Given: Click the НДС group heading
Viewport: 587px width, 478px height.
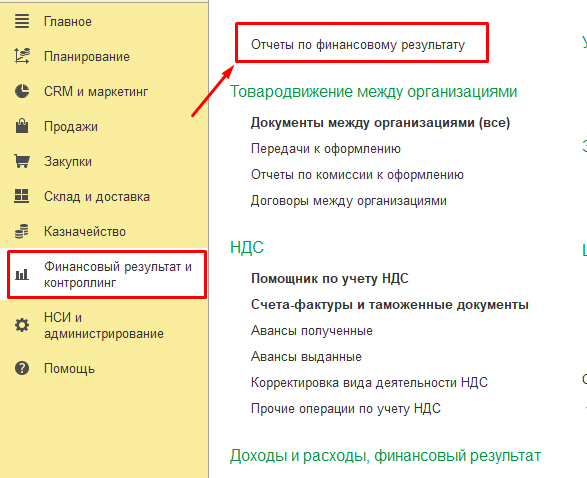Looking at the screenshot, I should pyautogui.click(x=247, y=247).
